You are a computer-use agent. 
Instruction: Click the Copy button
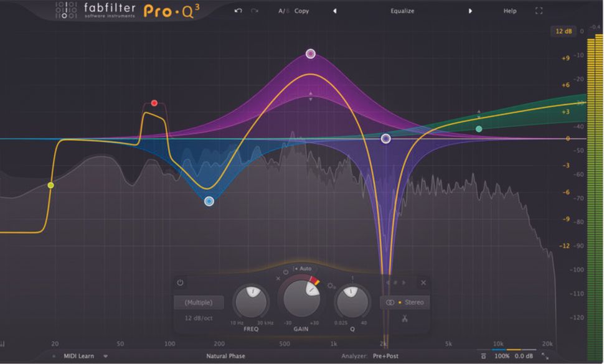tap(301, 11)
